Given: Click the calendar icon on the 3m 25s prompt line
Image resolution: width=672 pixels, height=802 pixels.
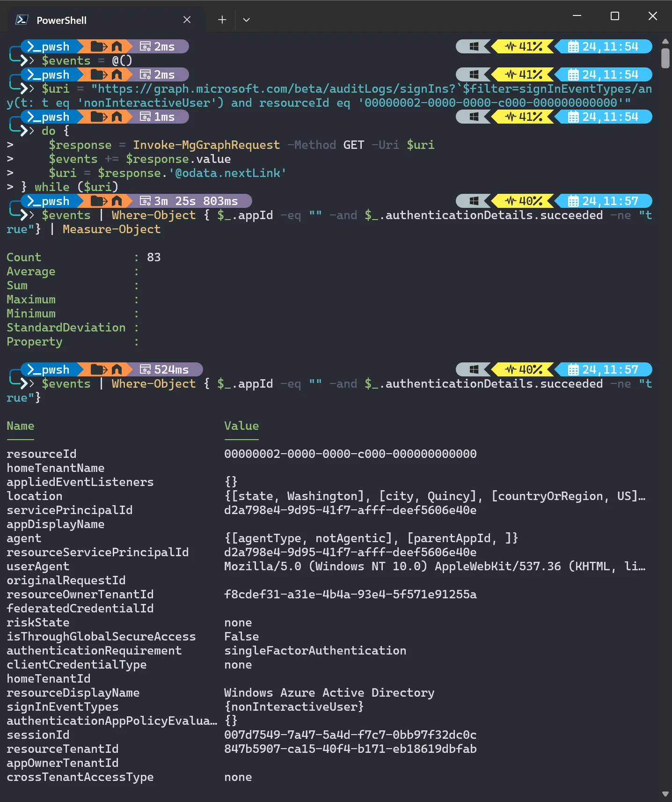Looking at the screenshot, I should (x=573, y=201).
